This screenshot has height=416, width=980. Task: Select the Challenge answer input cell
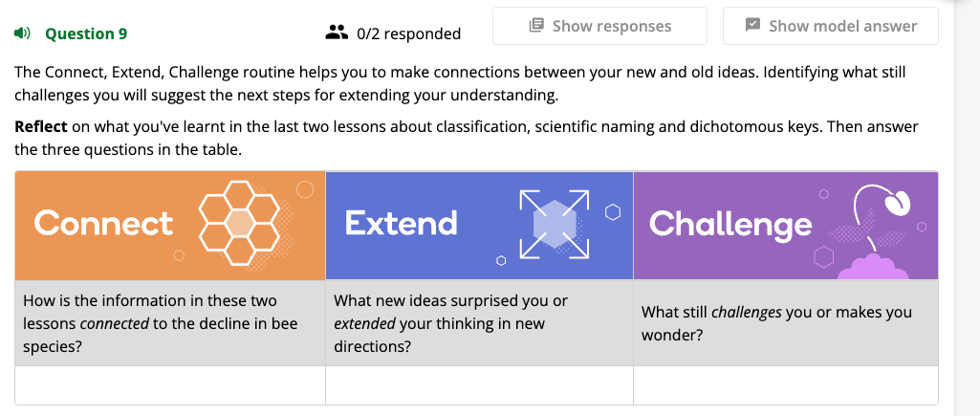click(x=785, y=385)
